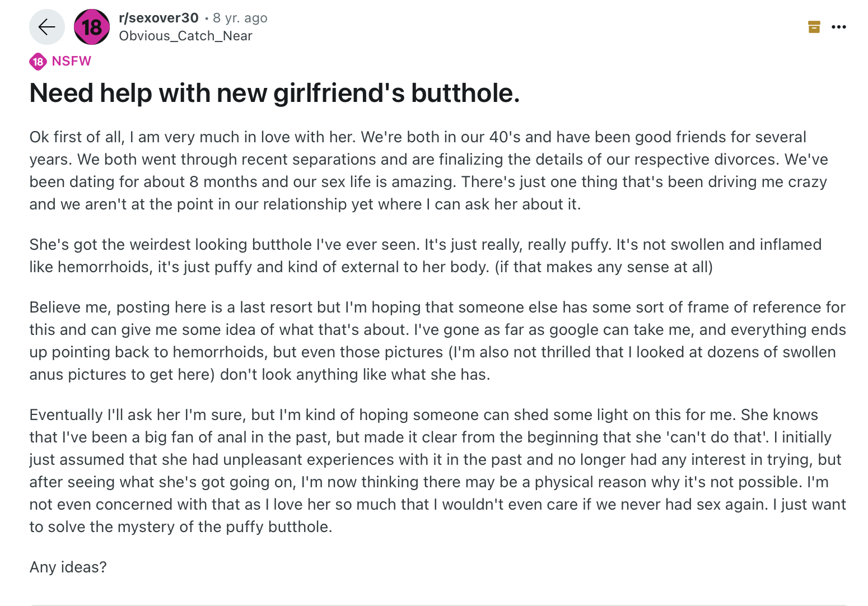Open the three-dot post options menu

(x=839, y=27)
